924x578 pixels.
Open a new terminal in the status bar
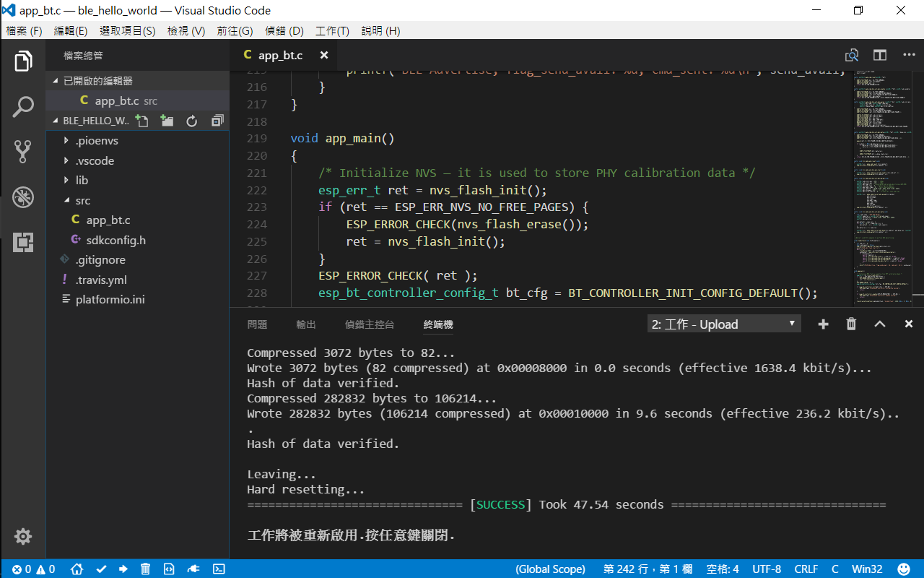[x=219, y=569]
